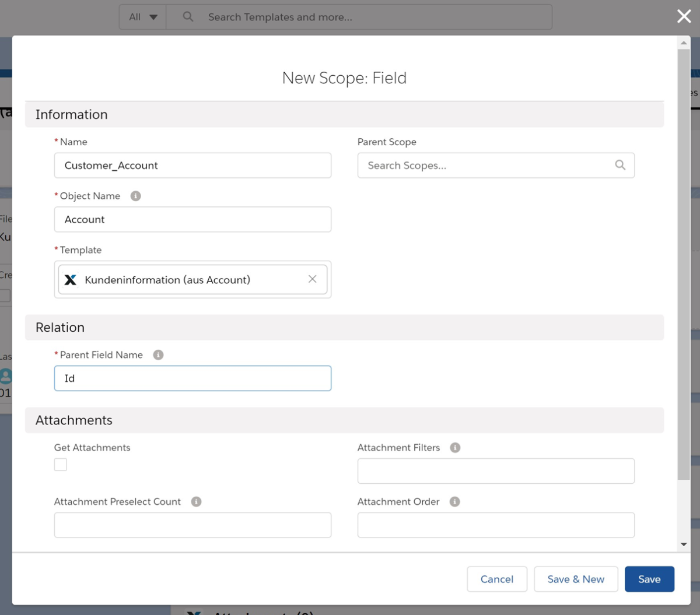Click the Name input field
Viewport: 700px width, 615px height.
coord(192,166)
